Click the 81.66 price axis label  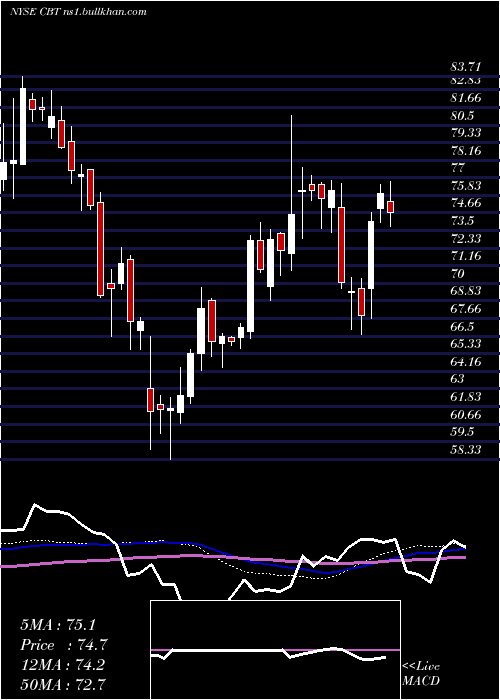coord(466,98)
